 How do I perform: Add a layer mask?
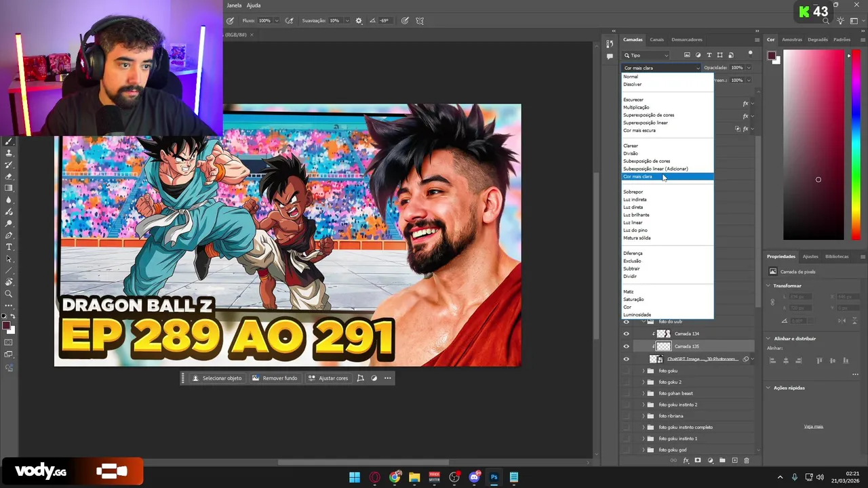click(698, 461)
